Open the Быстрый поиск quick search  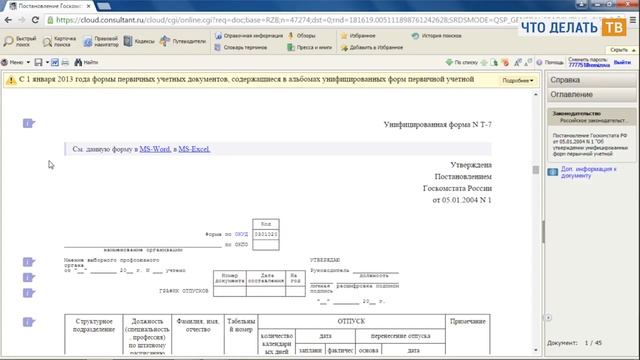pos(20,41)
